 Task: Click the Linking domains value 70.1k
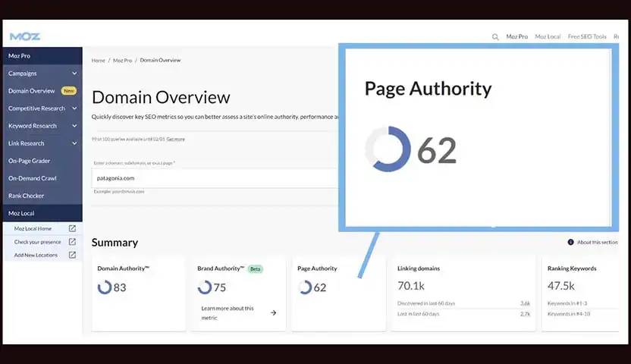411,286
